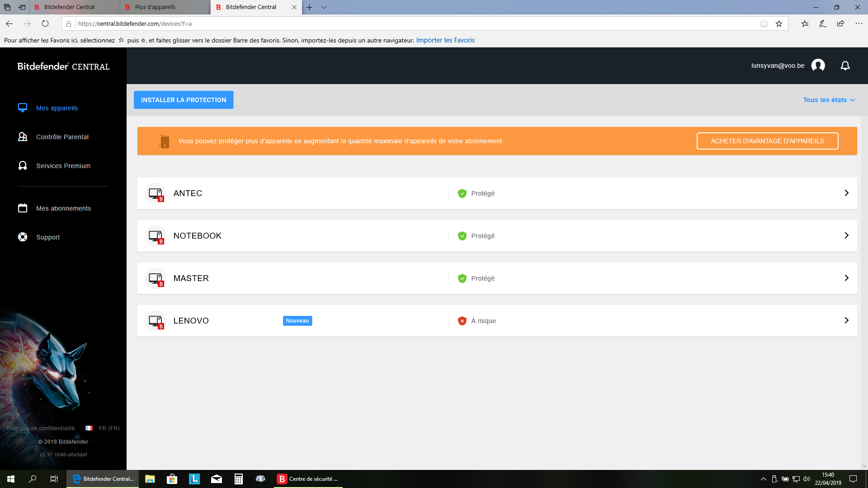Screen dimensions: 868x488
Task: Select the LENOVO device name
Action: [x=191, y=321]
